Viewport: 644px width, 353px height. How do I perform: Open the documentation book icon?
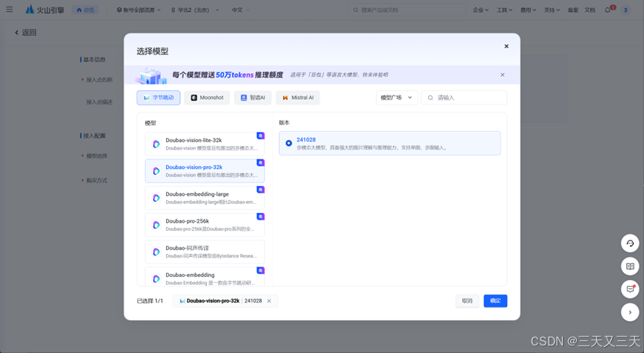(x=630, y=267)
